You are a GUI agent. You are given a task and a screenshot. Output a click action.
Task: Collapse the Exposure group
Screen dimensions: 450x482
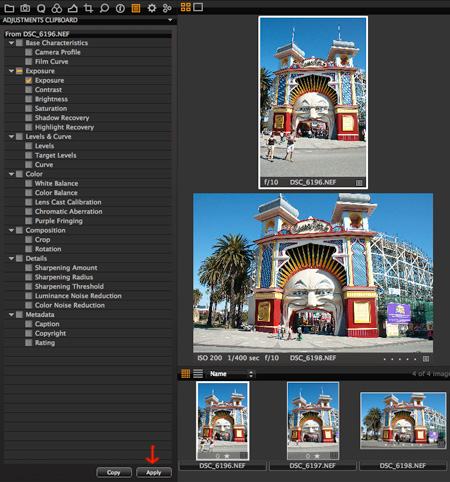click(11, 71)
